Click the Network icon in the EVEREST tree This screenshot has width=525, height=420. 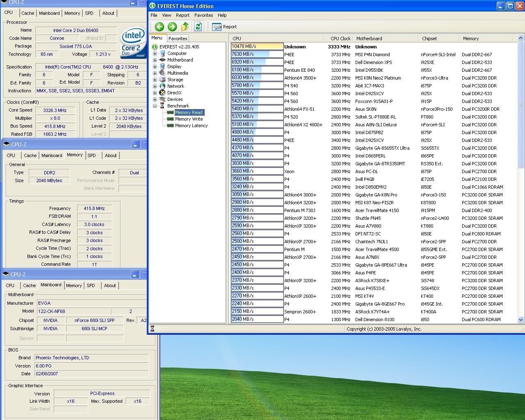pos(162,86)
